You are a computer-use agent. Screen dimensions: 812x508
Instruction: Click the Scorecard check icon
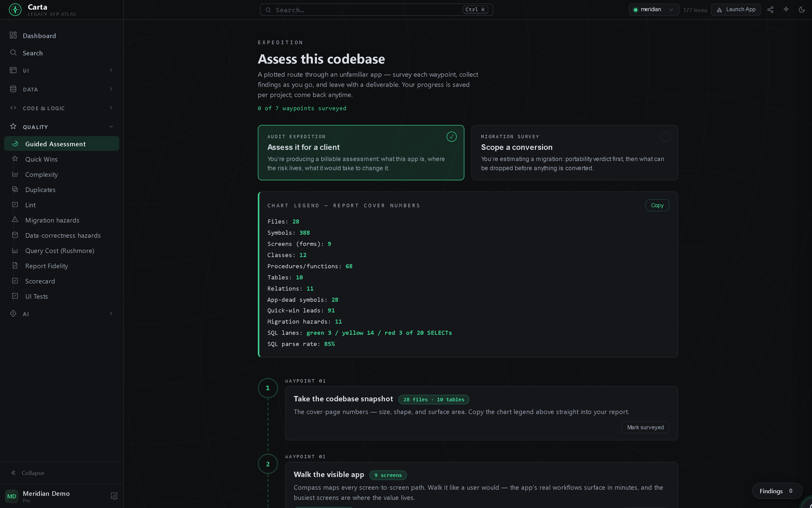coord(15,281)
